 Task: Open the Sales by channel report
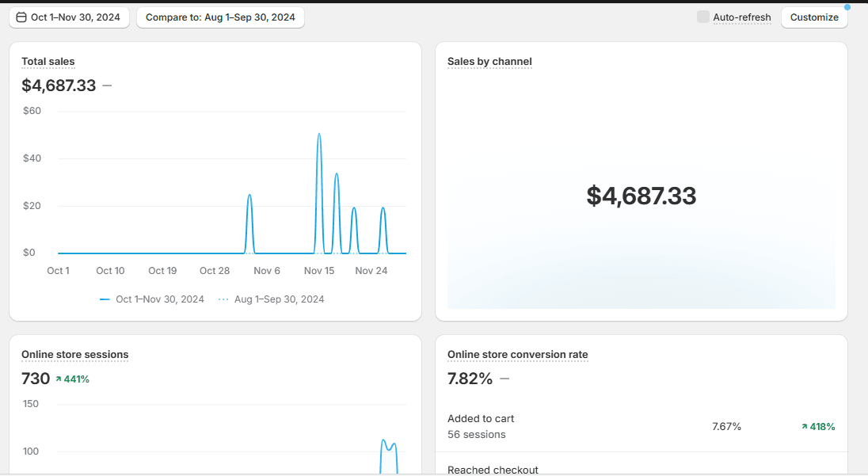489,62
